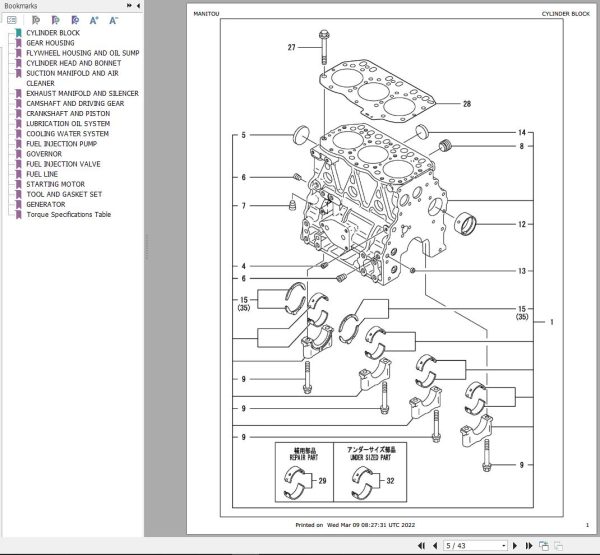Expand the Bookmarks panel with double arrow
Viewport: 600px width, 555px height.
[129, 6]
